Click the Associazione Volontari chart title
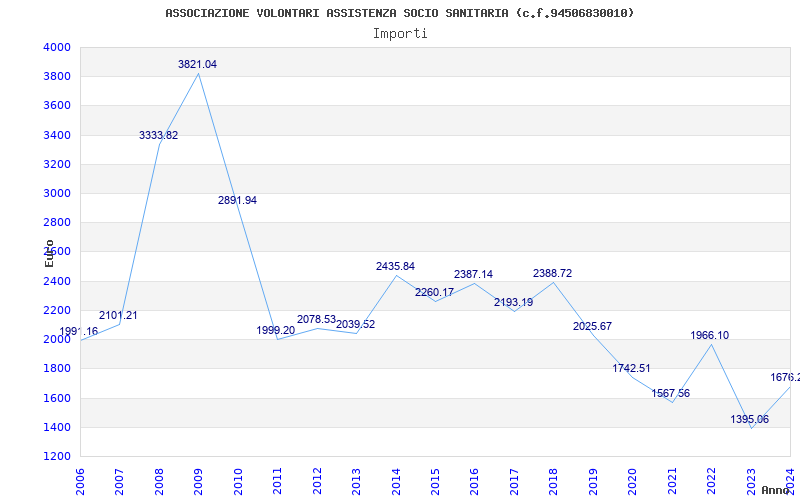 [x=400, y=13]
